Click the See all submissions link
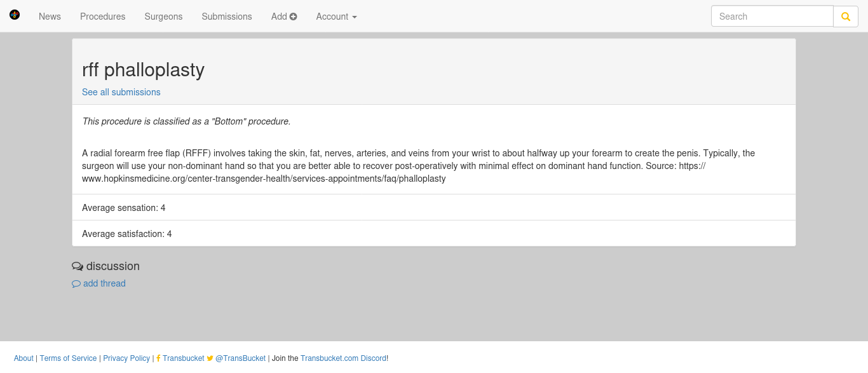The width and height of the screenshot is (868, 373). [121, 92]
